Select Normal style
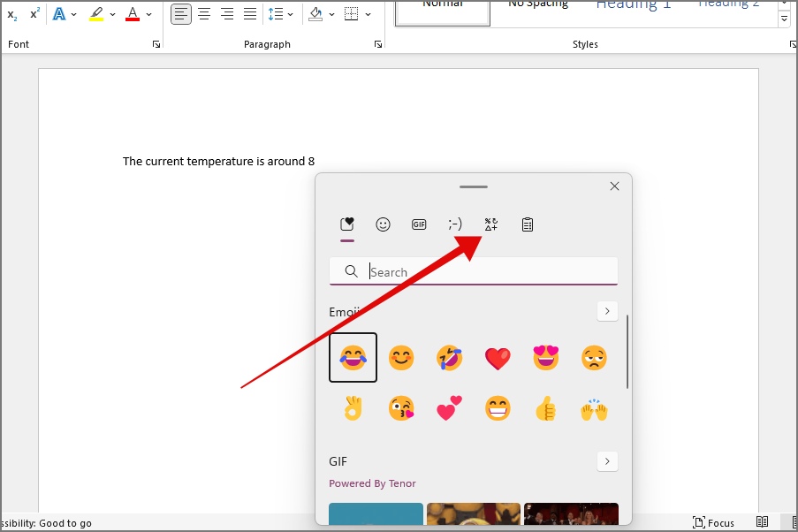The image size is (798, 532). pos(443,12)
